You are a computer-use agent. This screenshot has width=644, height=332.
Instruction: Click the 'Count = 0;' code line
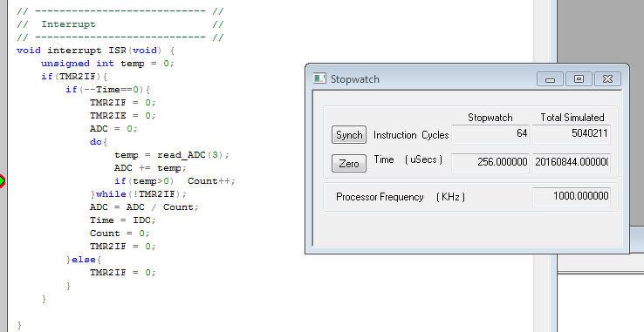coord(120,234)
